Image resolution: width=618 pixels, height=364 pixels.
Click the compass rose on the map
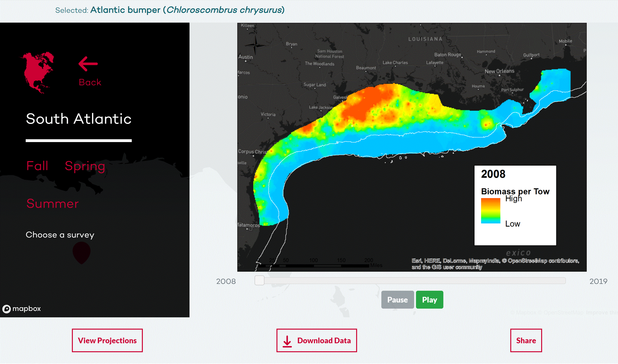tap(255, 45)
